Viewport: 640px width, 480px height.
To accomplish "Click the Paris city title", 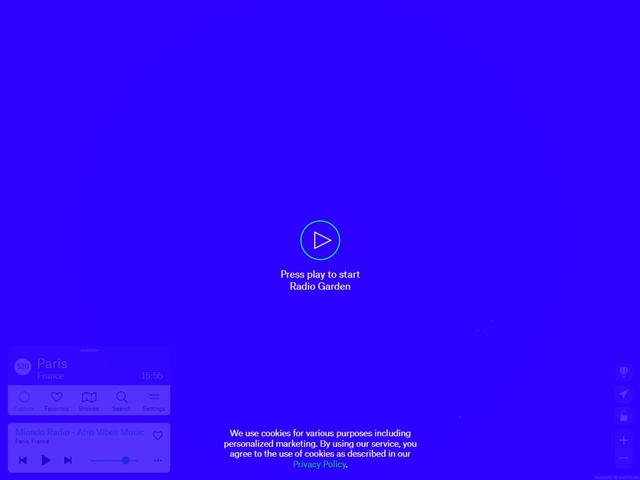I will pyautogui.click(x=52, y=363).
